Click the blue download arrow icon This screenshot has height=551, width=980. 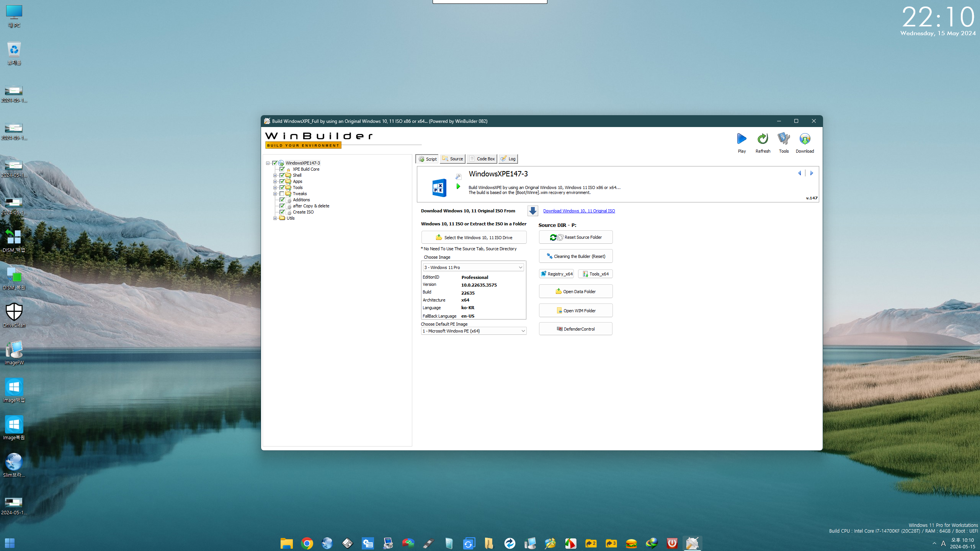(x=532, y=211)
